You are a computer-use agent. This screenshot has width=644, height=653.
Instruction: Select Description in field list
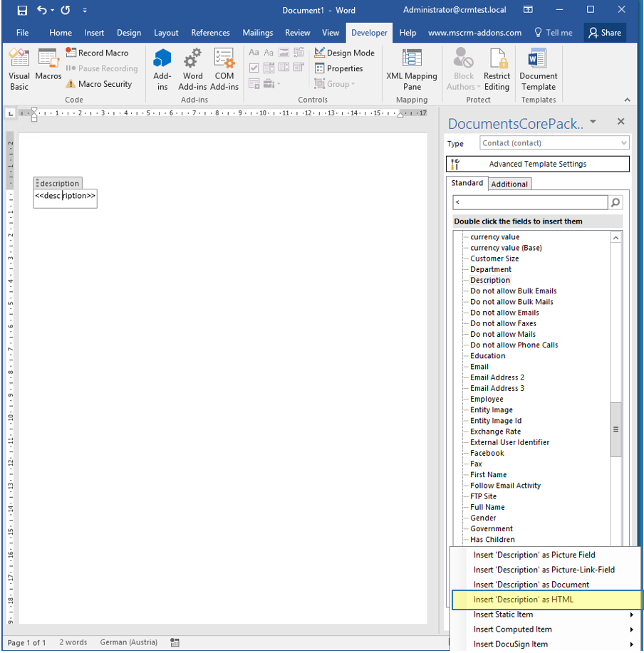tap(490, 280)
